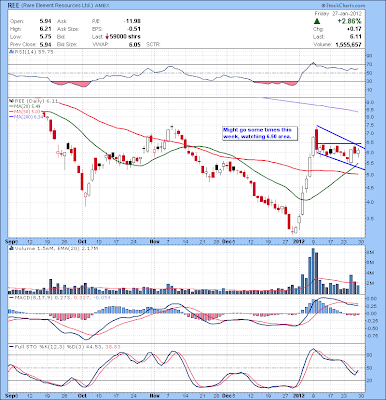The width and height of the screenshot is (386, 400).
Task: Click the P/E value -11.98
Action: click(132, 21)
